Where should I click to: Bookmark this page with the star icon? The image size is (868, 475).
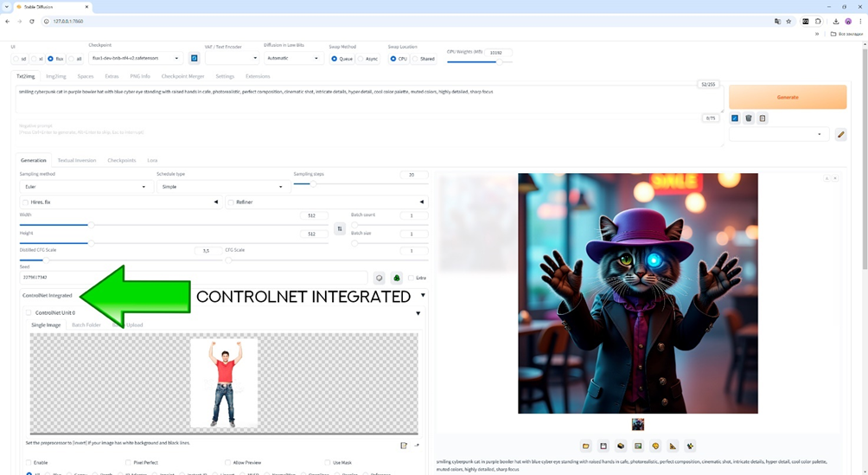pos(788,21)
